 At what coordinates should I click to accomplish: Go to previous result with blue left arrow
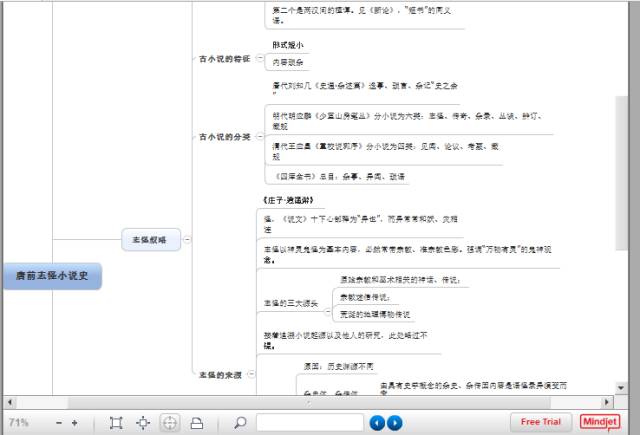tap(377, 423)
